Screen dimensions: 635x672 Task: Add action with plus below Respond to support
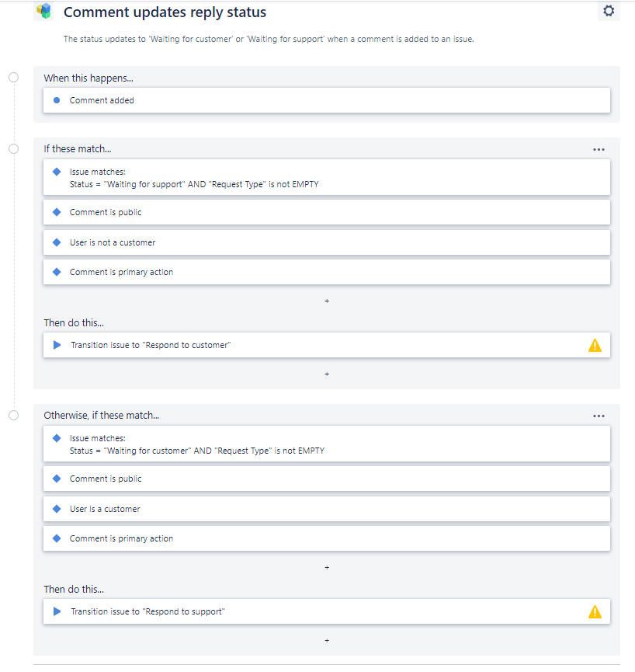point(327,641)
